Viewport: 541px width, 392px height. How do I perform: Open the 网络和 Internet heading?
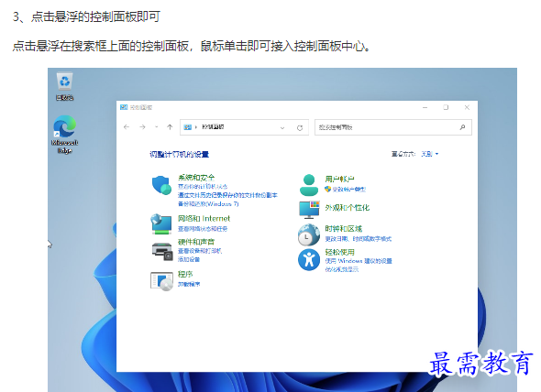[x=204, y=218]
